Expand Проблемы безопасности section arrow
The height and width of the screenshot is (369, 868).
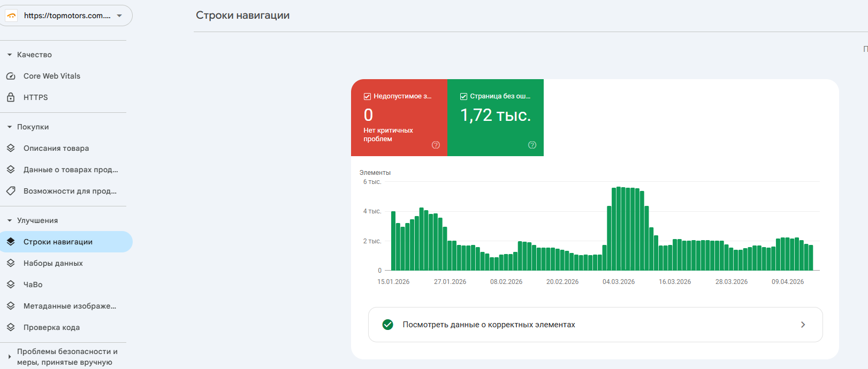[10, 357]
